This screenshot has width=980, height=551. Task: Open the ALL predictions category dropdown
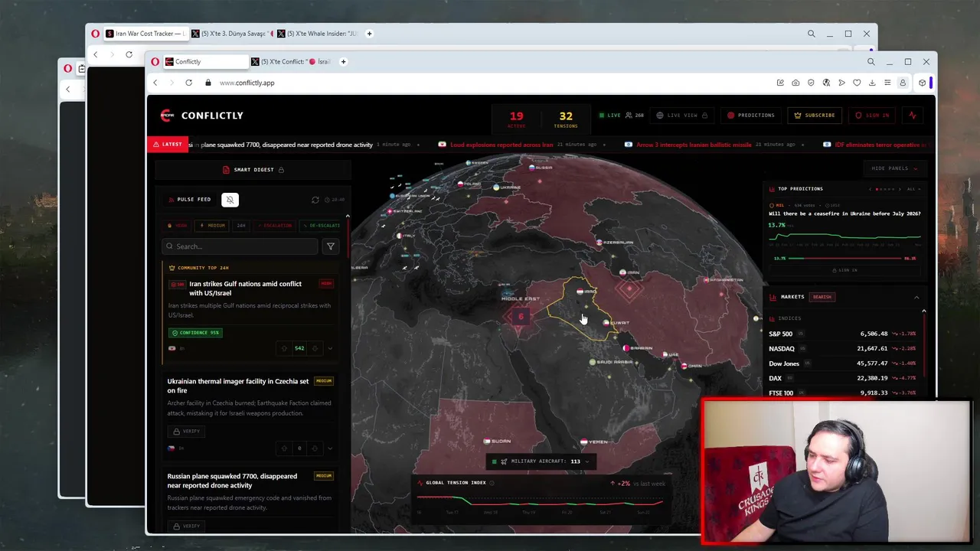(x=913, y=189)
